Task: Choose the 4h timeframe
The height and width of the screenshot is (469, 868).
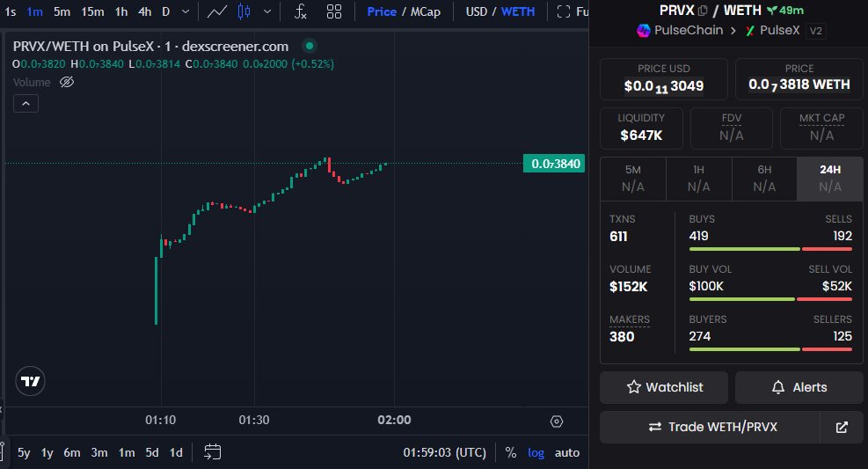Action: click(144, 11)
